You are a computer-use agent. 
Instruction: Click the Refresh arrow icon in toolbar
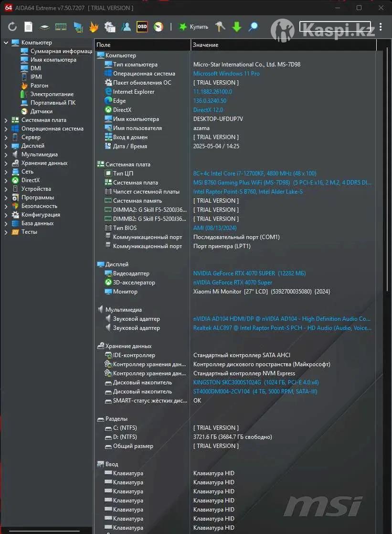12,27
